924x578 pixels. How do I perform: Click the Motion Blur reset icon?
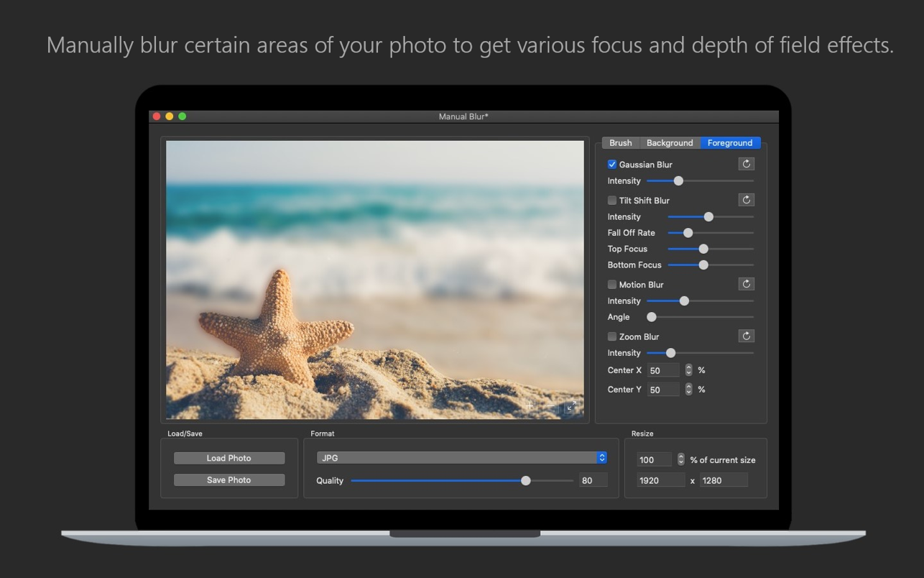tap(746, 284)
